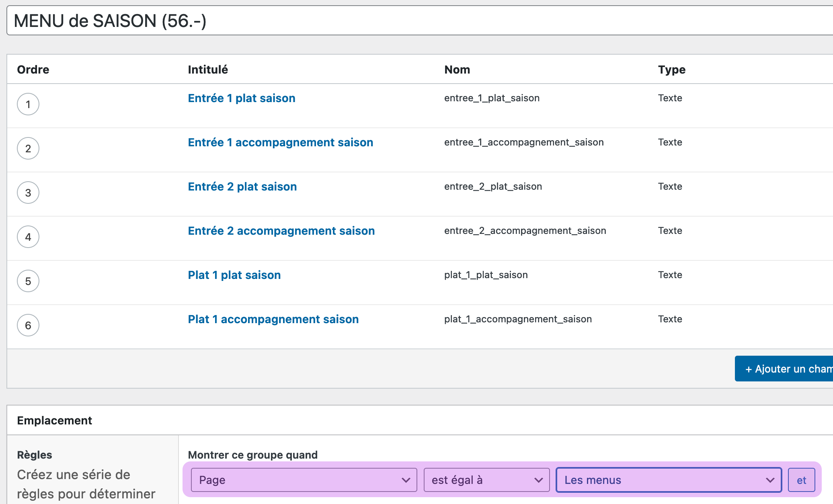
Task: Click the Emplacement panel header
Action: (x=55, y=420)
